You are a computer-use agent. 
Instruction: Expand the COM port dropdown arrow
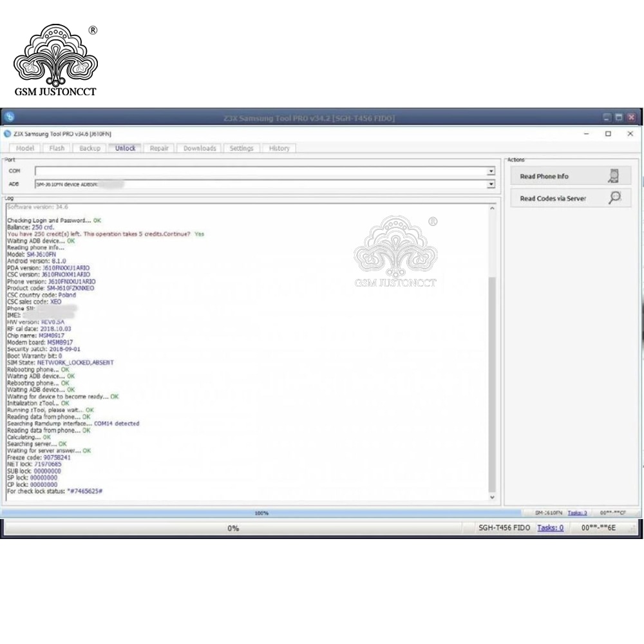point(491,171)
